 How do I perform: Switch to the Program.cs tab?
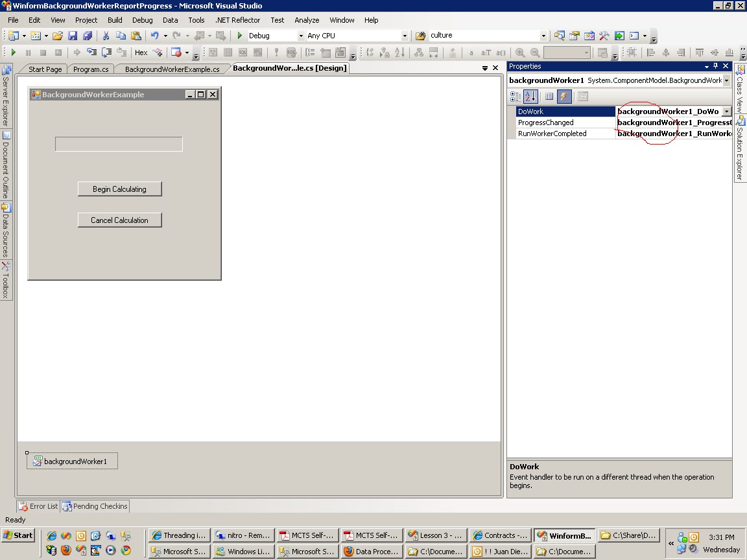tap(91, 69)
